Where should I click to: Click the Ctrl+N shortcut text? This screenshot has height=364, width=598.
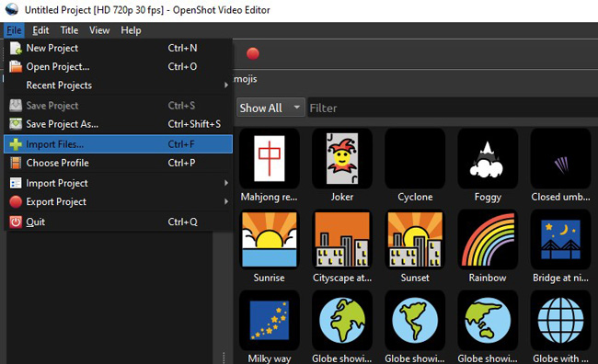coord(182,48)
